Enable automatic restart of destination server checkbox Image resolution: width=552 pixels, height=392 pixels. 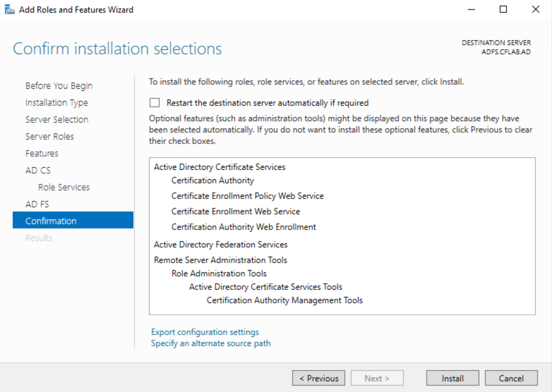(154, 102)
